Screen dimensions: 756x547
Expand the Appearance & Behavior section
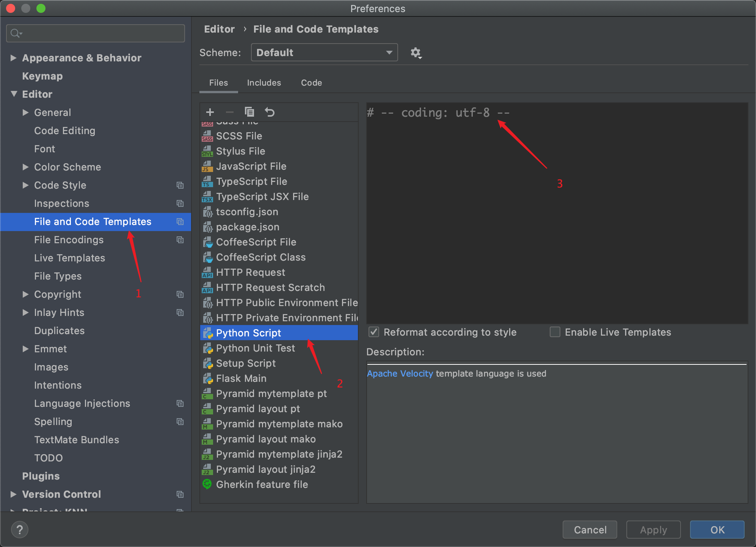(14, 58)
